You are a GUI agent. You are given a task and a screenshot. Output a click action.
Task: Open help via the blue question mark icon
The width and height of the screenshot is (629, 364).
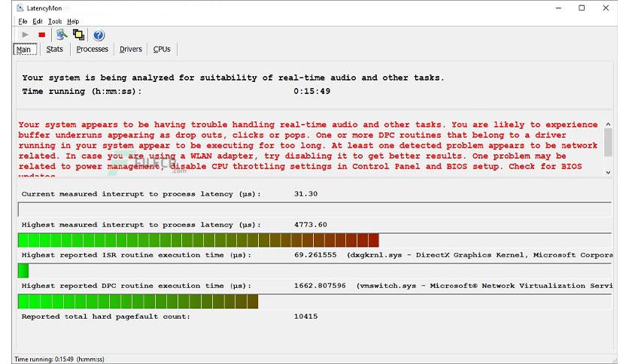click(99, 35)
